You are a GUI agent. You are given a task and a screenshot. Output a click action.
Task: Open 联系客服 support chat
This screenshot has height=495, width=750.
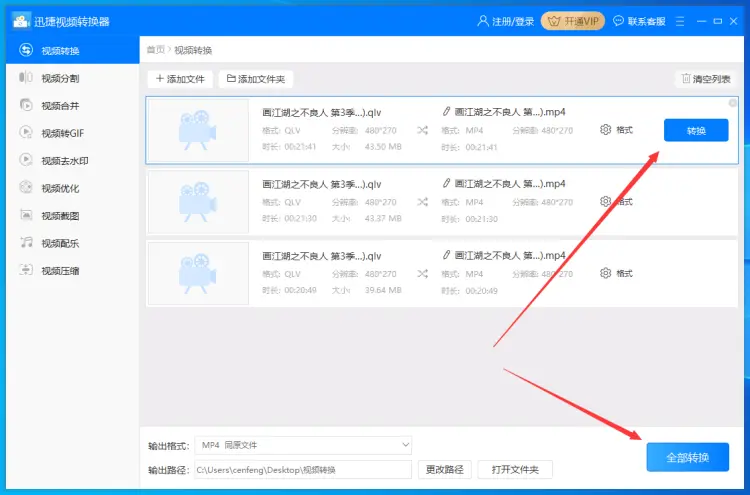coord(640,21)
